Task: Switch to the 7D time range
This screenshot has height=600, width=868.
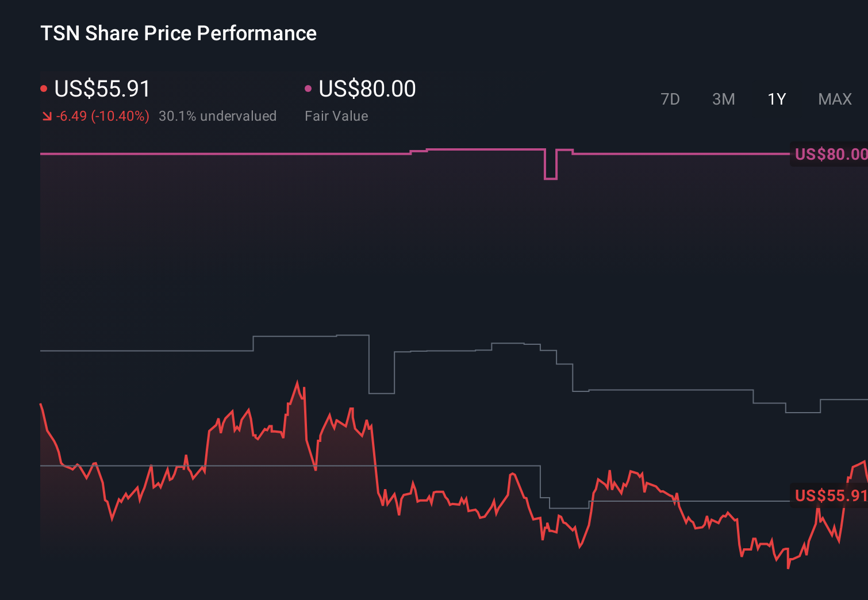Action: click(x=670, y=99)
